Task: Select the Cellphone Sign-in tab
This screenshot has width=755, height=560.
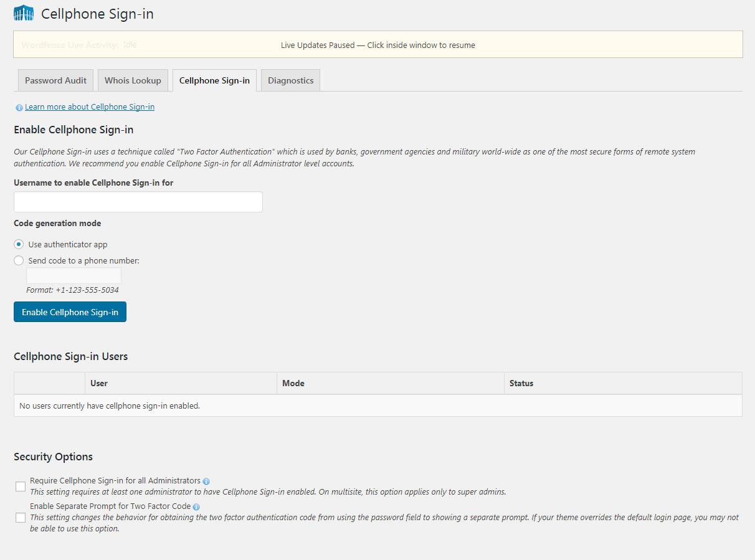Action: [x=214, y=80]
